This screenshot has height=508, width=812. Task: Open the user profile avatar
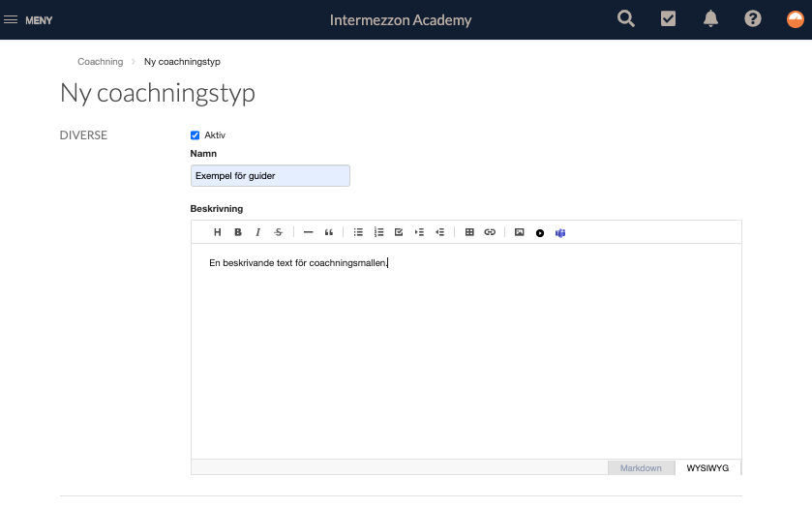796,19
